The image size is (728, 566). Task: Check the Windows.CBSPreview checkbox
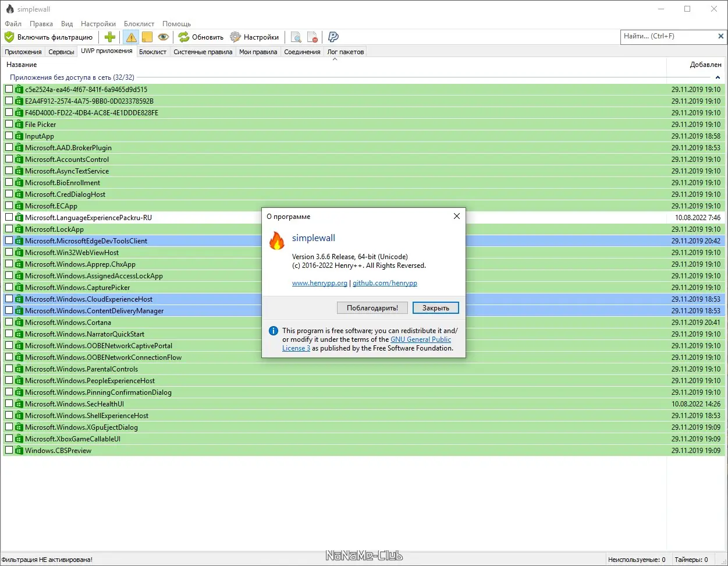(x=9, y=450)
